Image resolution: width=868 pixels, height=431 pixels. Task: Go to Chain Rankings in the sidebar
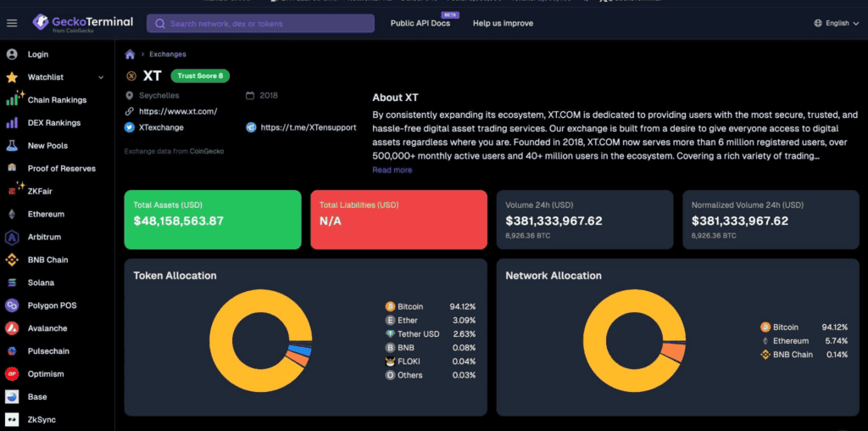(57, 100)
